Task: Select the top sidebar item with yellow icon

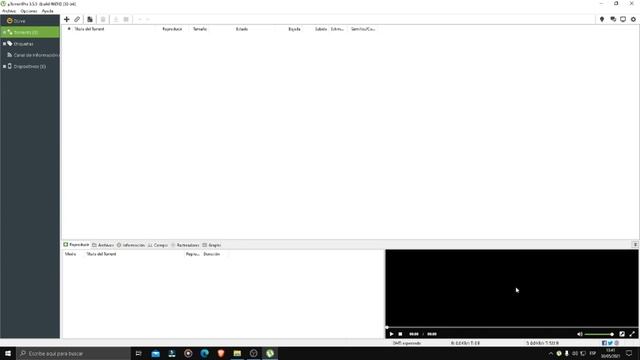Action: [30, 20]
